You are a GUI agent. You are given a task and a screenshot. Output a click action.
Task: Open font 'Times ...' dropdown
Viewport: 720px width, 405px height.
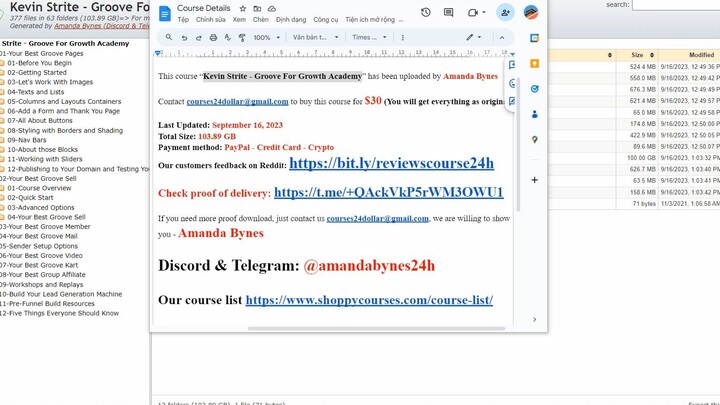369,37
